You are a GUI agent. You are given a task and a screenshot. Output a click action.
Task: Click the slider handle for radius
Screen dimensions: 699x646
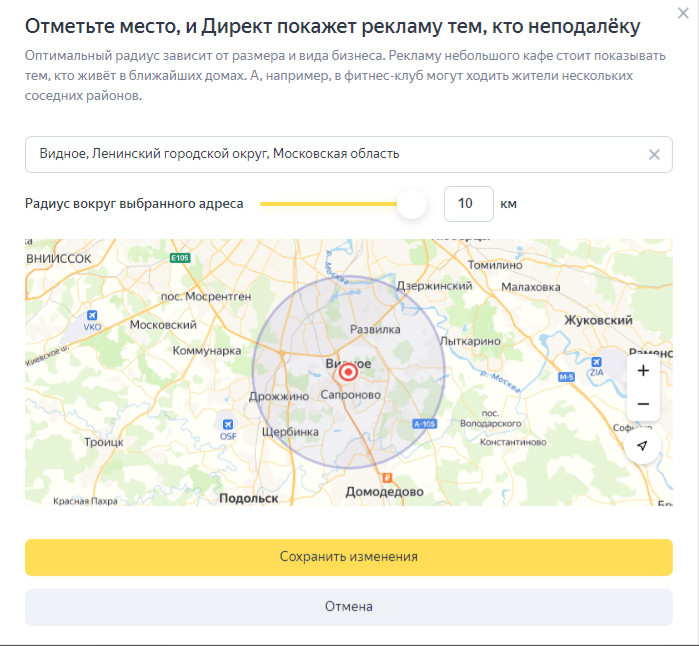[x=411, y=204]
